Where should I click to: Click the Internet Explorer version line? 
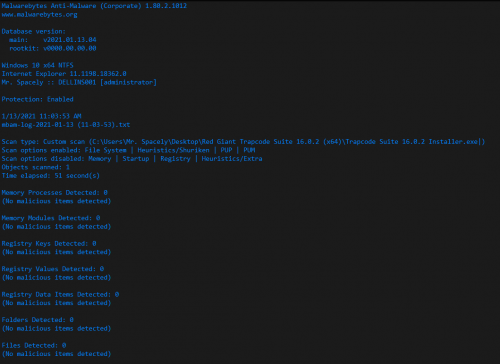[64, 74]
